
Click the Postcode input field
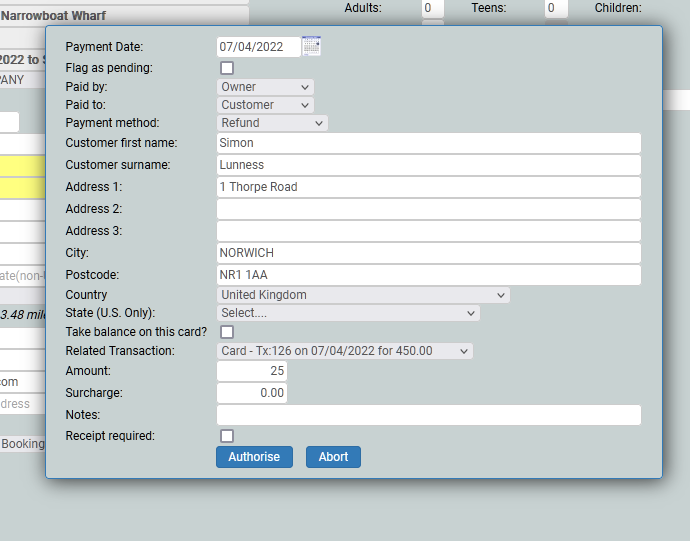coord(428,275)
